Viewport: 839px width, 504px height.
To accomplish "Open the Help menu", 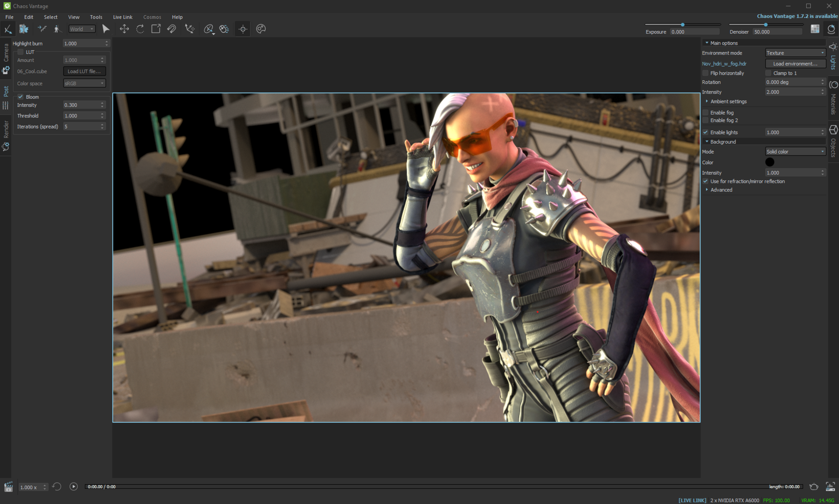I will [x=177, y=17].
